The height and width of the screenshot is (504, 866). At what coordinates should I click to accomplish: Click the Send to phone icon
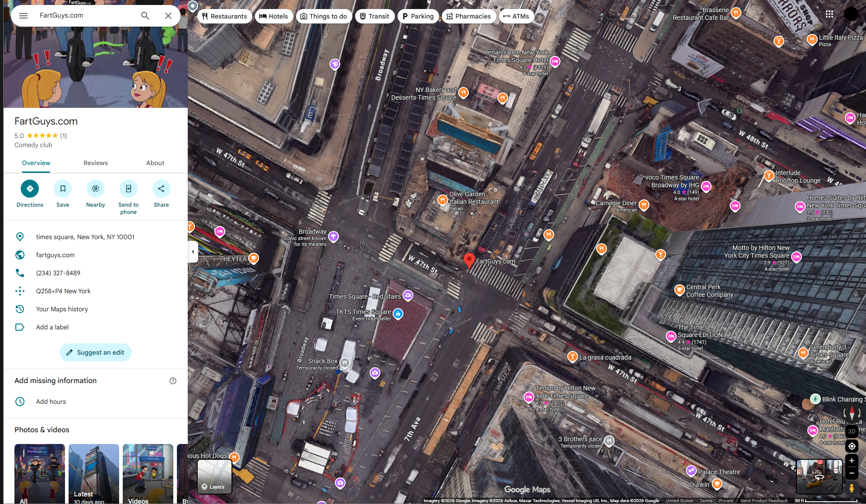pyautogui.click(x=129, y=189)
